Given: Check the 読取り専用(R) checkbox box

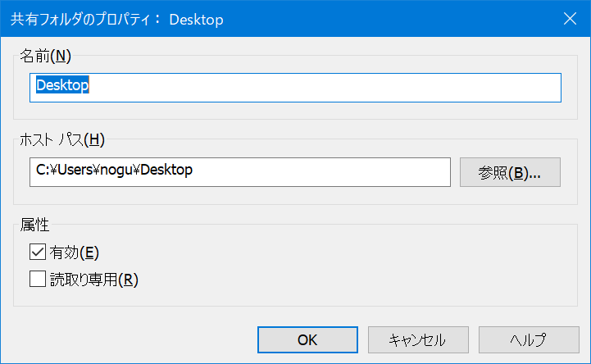Looking at the screenshot, I should click(x=38, y=279).
